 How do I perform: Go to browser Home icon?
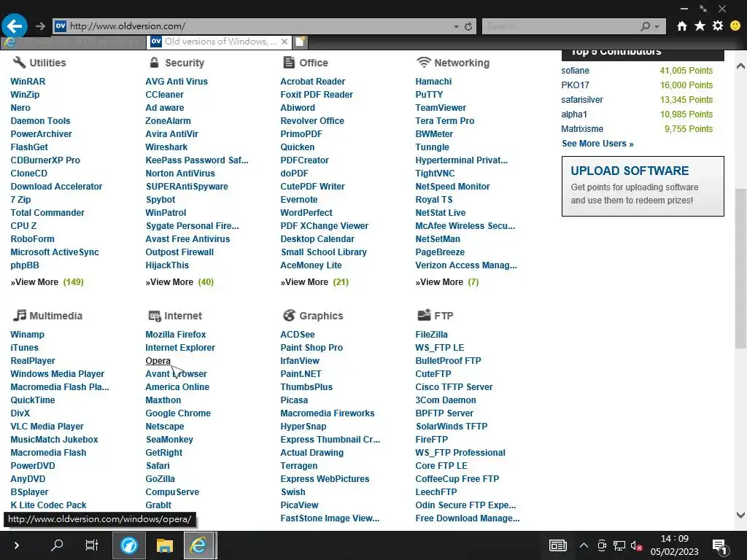(x=682, y=26)
